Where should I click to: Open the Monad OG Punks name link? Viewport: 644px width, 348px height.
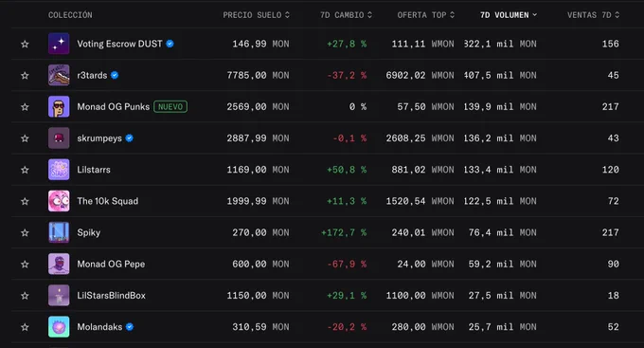click(114, 106)
